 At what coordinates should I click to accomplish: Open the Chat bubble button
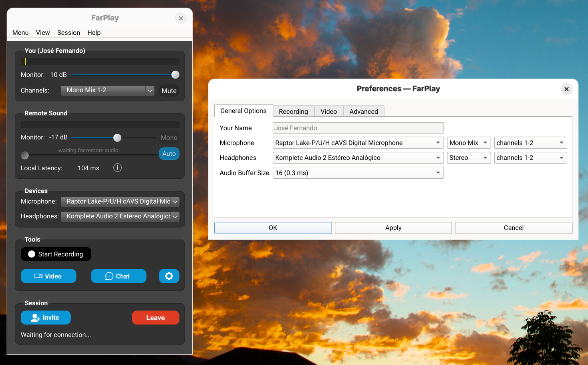click(118, 276)
